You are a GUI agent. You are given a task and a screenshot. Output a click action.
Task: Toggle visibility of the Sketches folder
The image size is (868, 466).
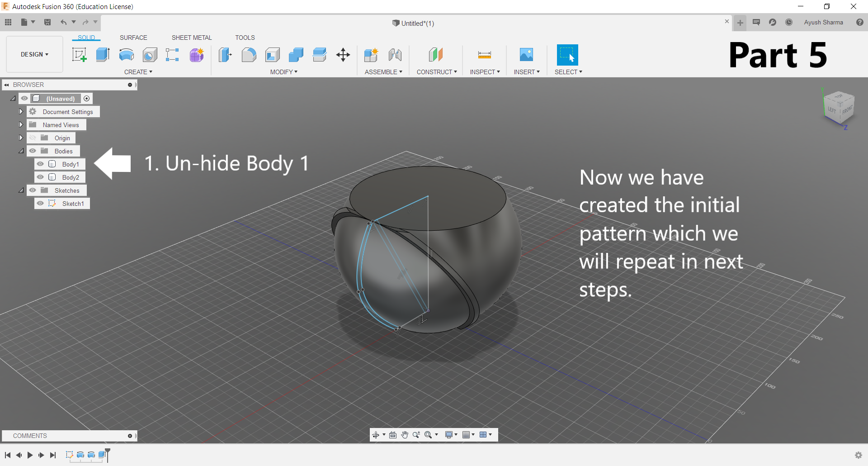[33, 190]
